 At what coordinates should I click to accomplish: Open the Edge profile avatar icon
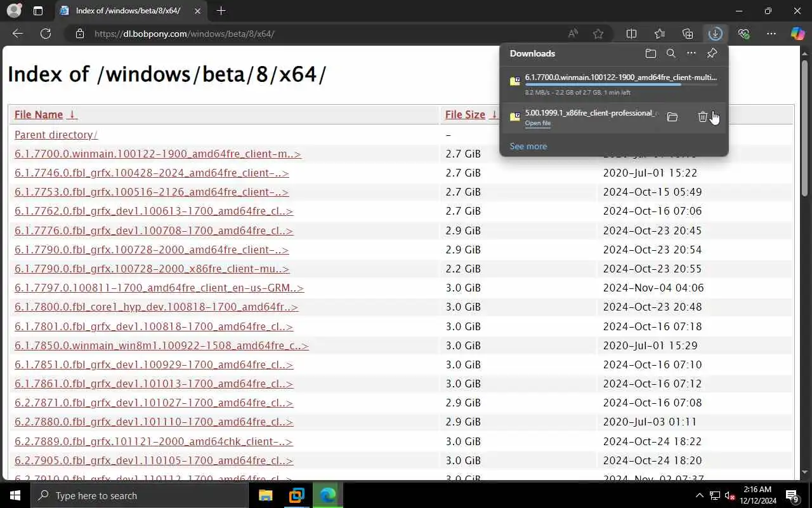point(13,11)
